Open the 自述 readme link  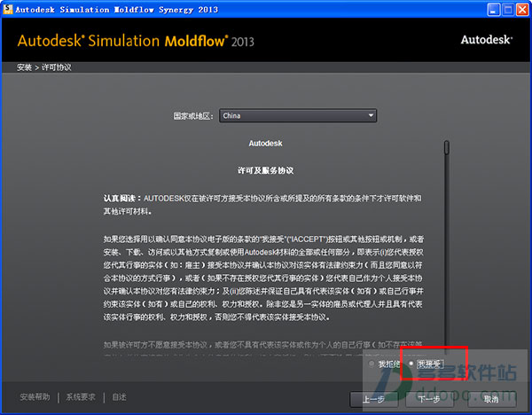pos(119,397)
